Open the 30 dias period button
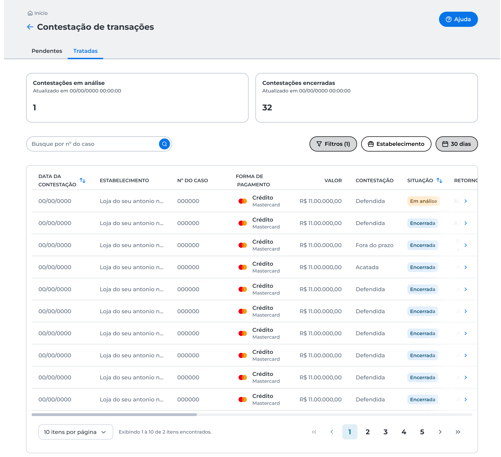The height and width of the screenshot is (457, 501). coord(456,144)
